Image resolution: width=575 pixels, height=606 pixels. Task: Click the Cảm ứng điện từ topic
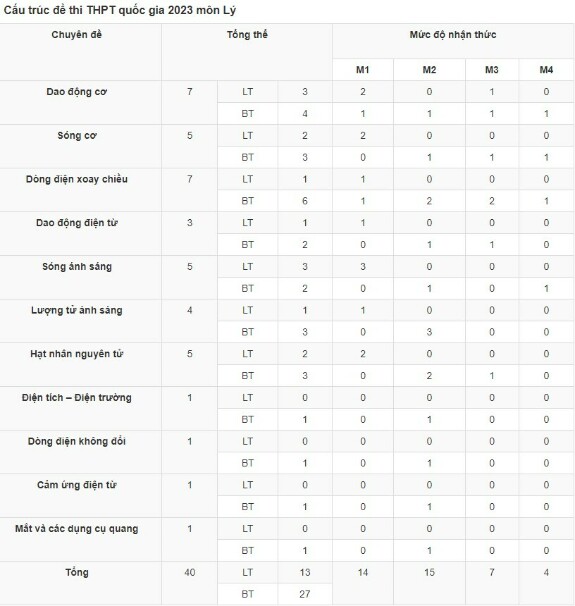77,485
